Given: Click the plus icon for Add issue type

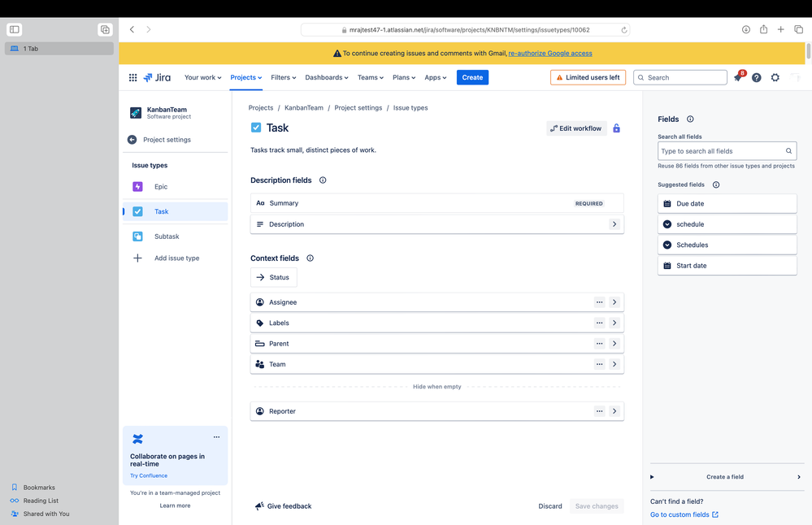Looking at the screenshot, I should click(x=137, y=258).
